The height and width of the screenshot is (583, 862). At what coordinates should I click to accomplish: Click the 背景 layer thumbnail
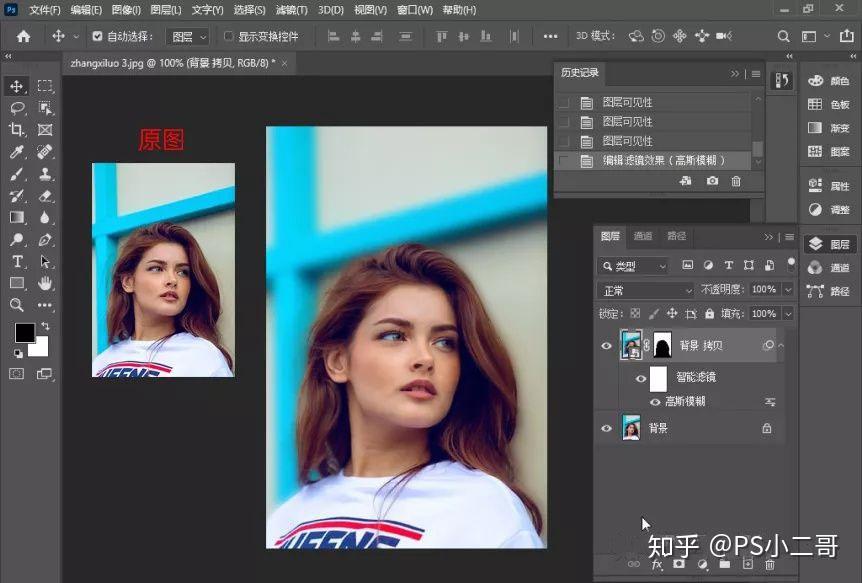pos(631,428)
